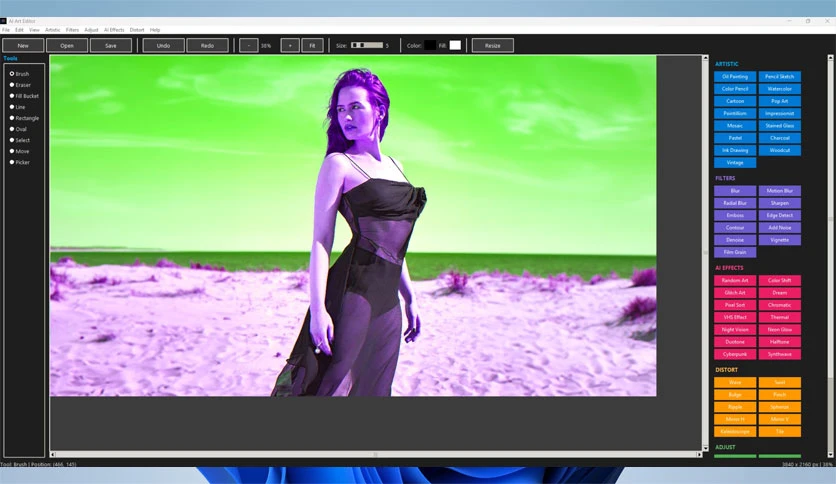Click the Fit zoom button
The height and width of the screenshot is (484, 836).
[312, 45]
